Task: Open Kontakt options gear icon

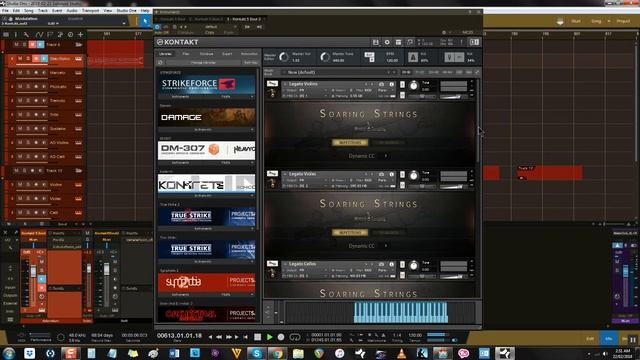Action: 387,42
